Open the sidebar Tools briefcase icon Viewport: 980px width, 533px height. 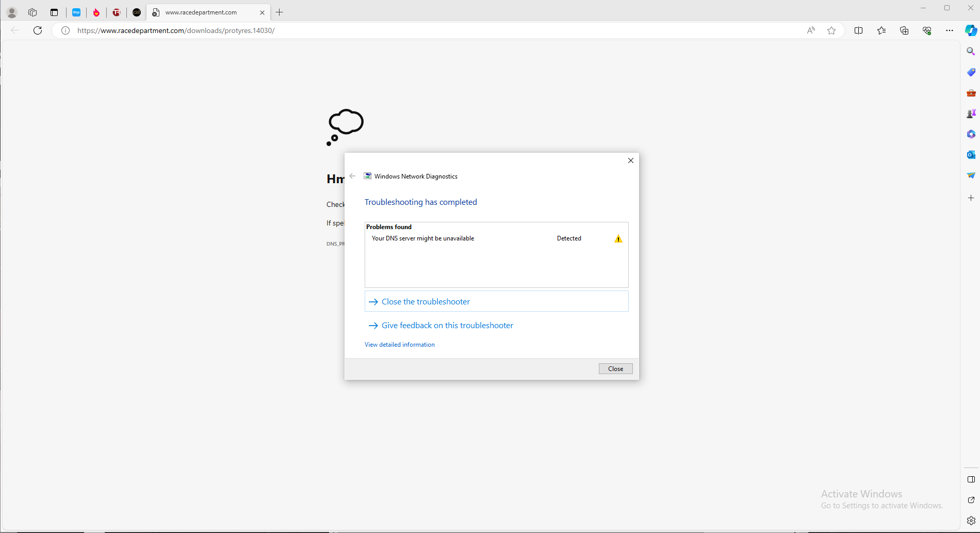pyautogui.click(x=971, y=93)
